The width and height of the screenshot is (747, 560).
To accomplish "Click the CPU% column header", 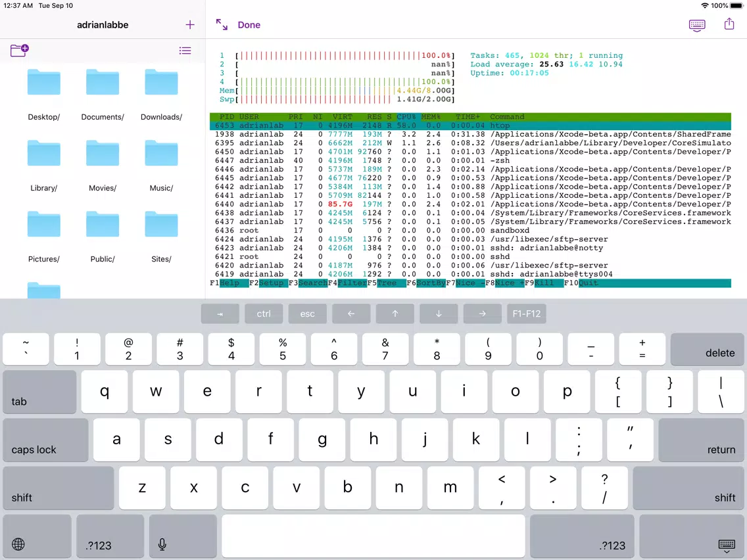I will pos(406,117).
